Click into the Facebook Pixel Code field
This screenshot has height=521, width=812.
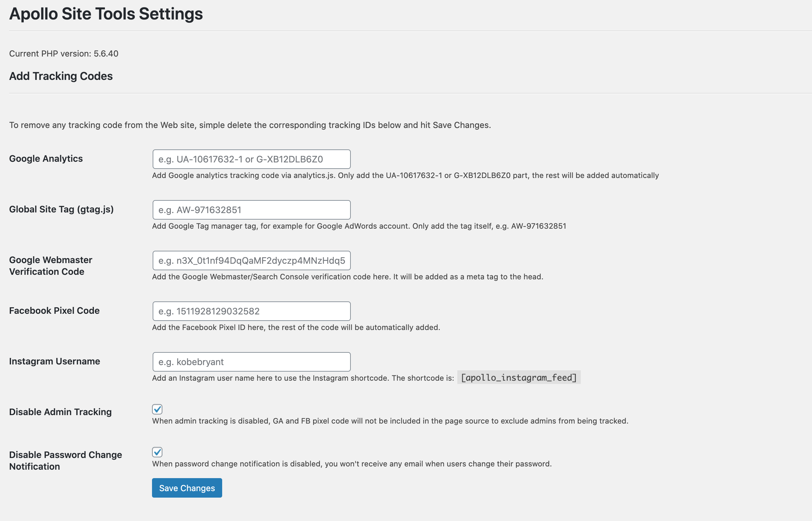point(251,311)
